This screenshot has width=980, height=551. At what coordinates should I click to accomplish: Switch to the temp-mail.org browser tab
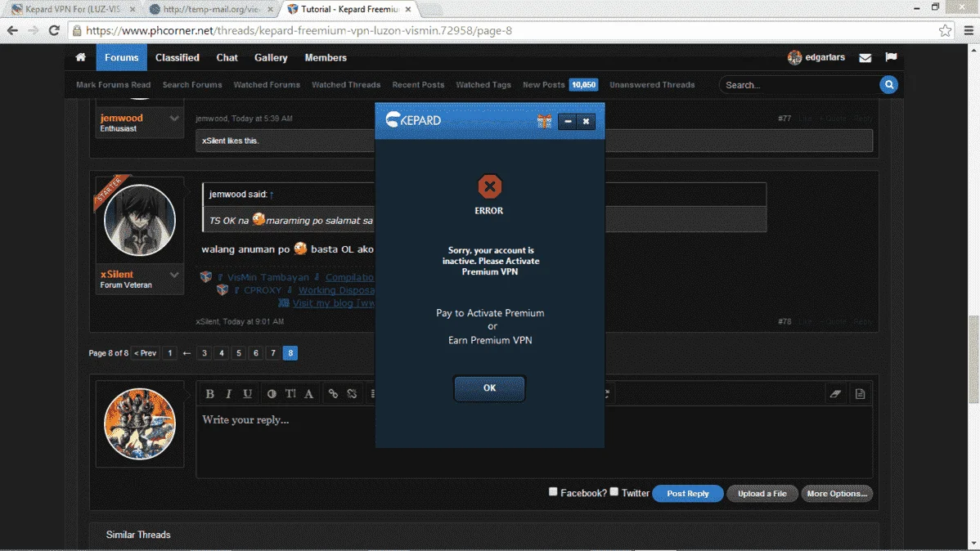211,9
